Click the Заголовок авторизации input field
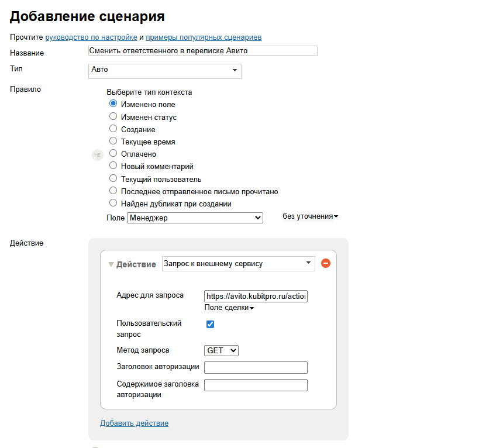The height and width of the screenshot is (448, 496). [x=256, y=367]
